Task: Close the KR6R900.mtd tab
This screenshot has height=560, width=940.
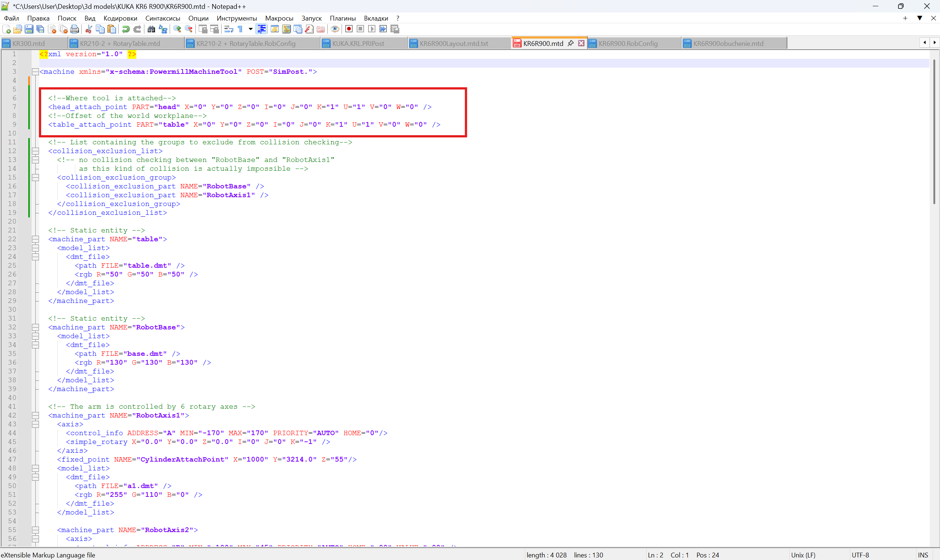Action: coord(581,43)
